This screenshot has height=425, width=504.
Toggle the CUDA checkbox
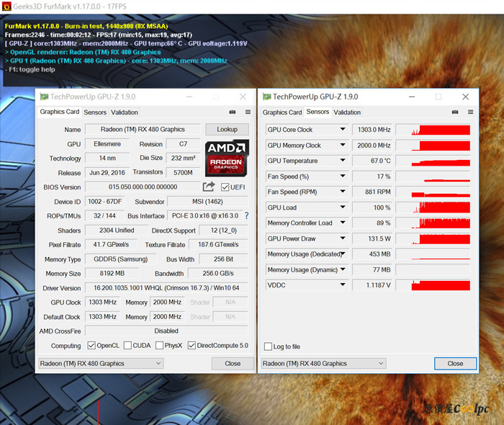coord(127,346)
